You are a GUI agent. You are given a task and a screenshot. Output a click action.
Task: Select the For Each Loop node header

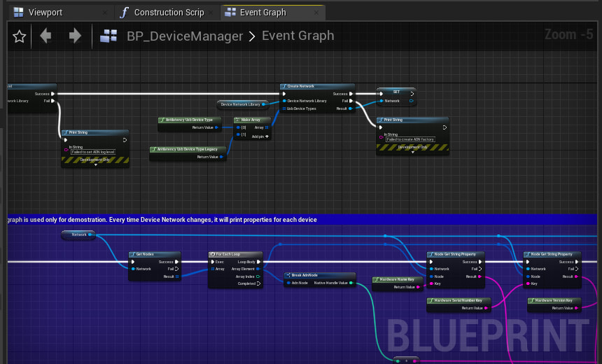click(235, 254)
